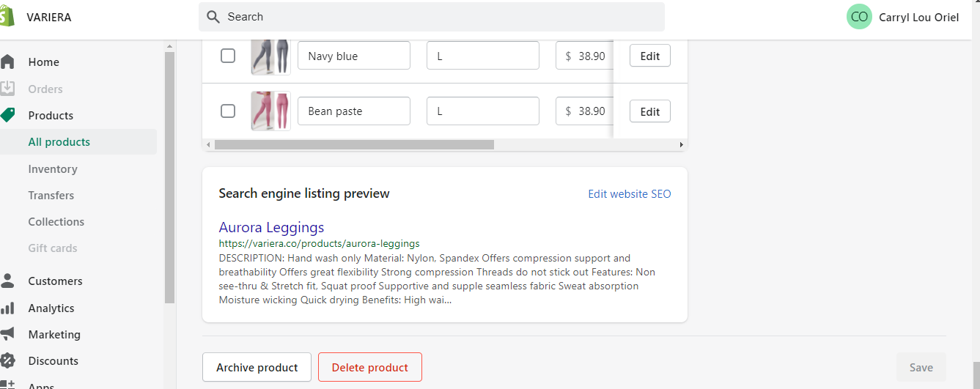Image resolution: width=980 pixels, height=389 pixels.
Task: Click Navy blue leggings thumbnail
Action: (270, 56)
